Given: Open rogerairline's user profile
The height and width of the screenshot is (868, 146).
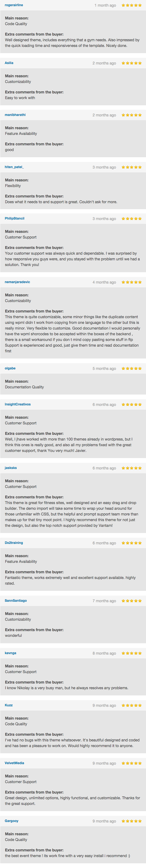Looking at the screenshot, I should coord(14,5).
